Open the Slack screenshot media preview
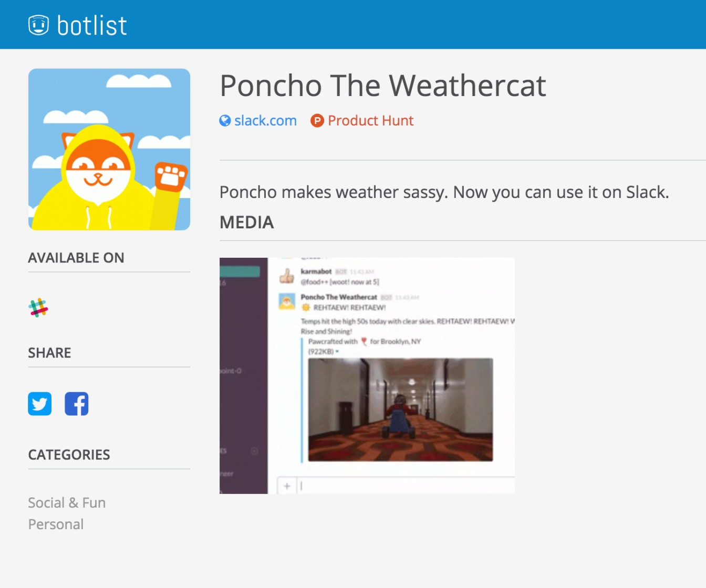This screenshot has width=706, height=588. [367, 375]
